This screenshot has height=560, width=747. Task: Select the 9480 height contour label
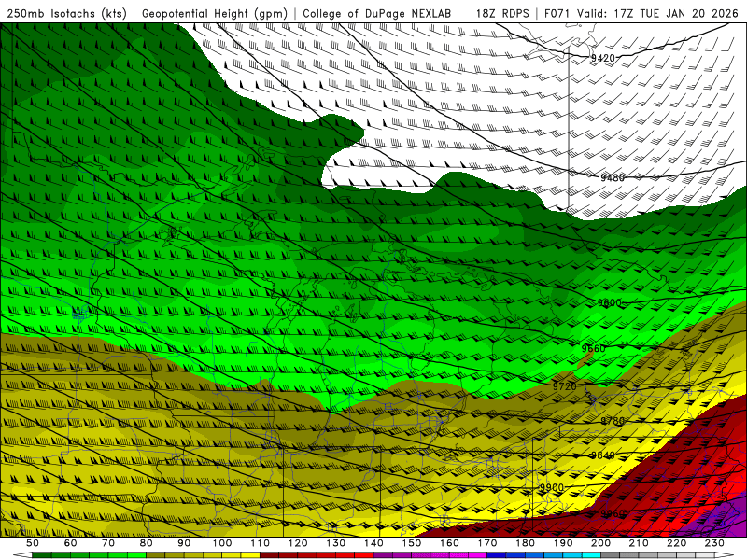click(613, 178)
